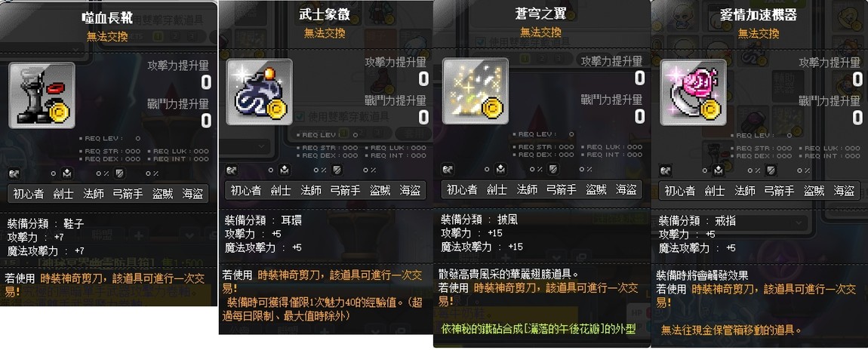
Task: Click 法師 class in 蒼穹之翼 tooltip
Action: point(526,189)
